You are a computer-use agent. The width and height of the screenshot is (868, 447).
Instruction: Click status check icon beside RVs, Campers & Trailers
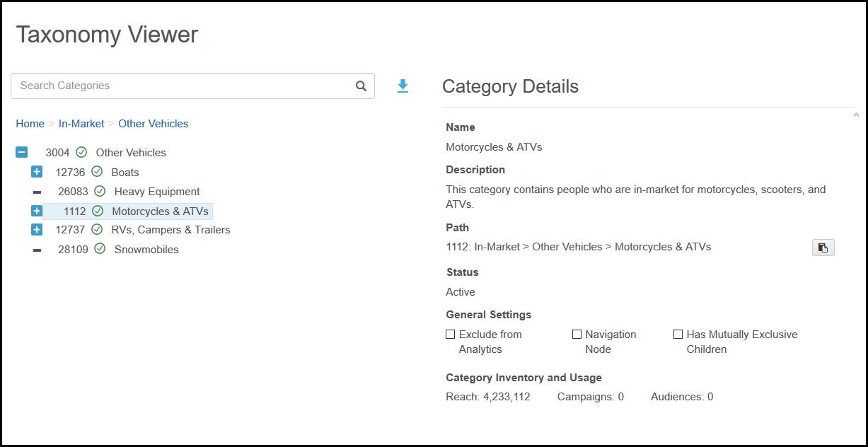[x=97, y=229]
